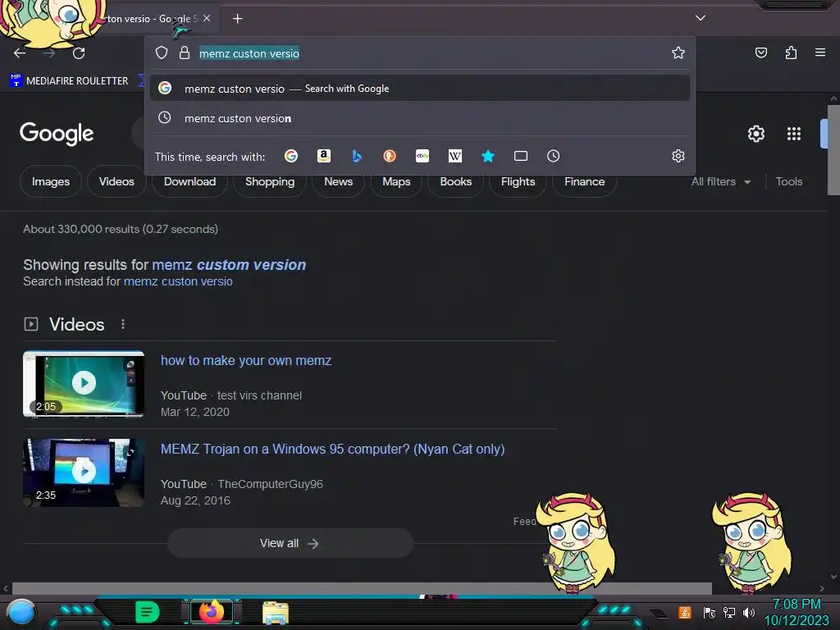840x630 pixels.
Task: Search this time with DuckDuckGo icon
Action: click(390, 156)
